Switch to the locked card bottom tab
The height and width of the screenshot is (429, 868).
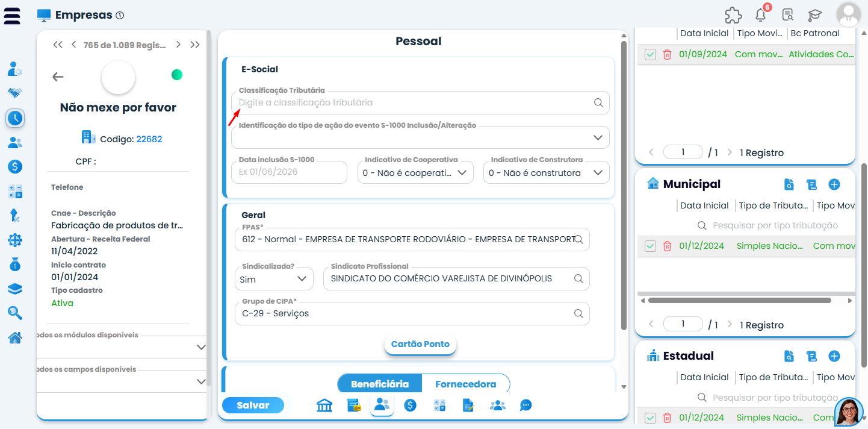pos(353,406)
